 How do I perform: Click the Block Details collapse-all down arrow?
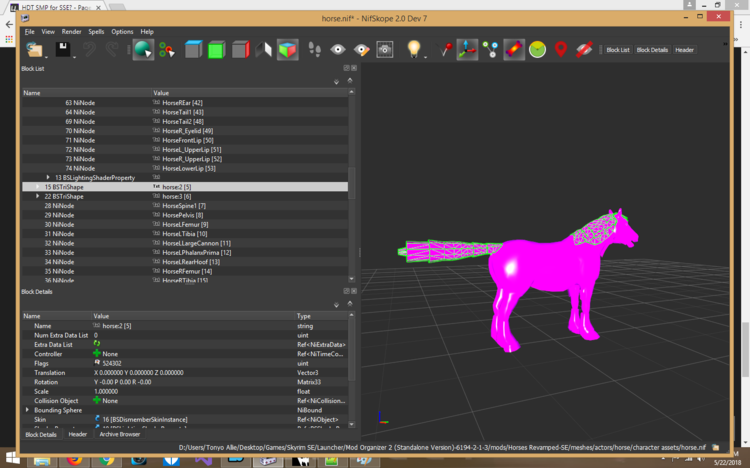click(x=336, y=305)
